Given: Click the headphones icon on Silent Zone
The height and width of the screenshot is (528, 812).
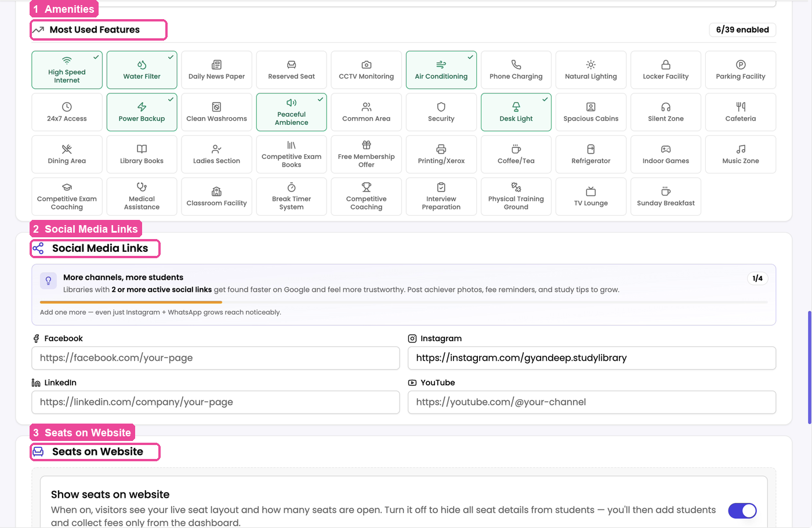Looking at the screenshot, I should click(x=666, y=107).
